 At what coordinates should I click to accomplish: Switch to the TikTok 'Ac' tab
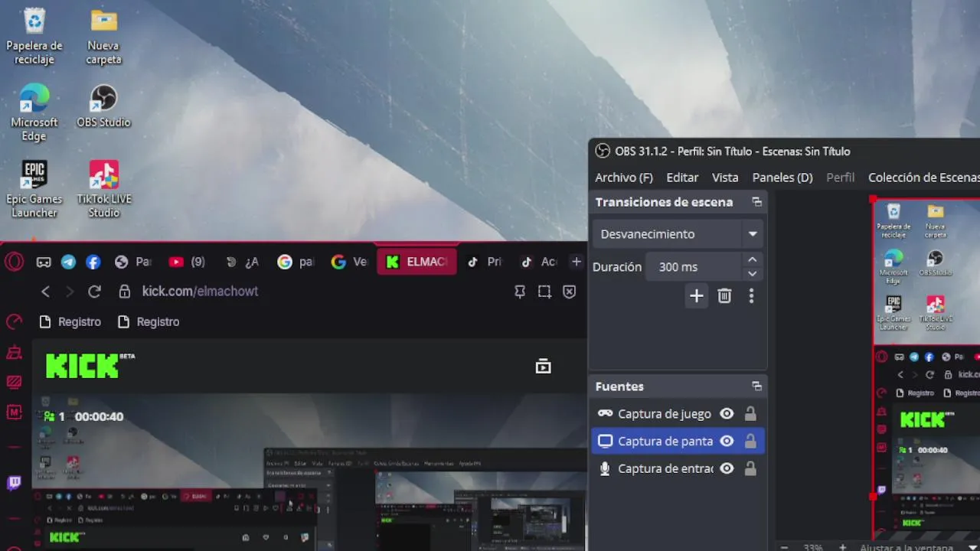pos(538,262)
